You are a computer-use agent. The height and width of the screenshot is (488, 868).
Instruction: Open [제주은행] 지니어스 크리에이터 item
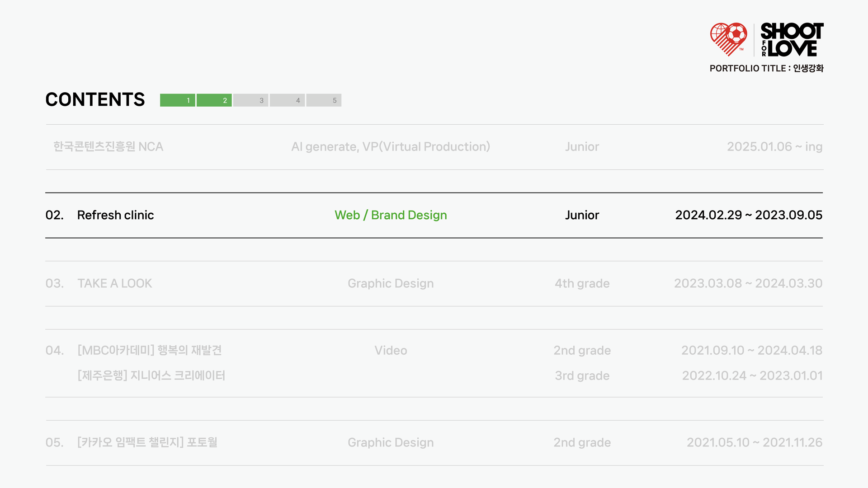pos(151,375)
